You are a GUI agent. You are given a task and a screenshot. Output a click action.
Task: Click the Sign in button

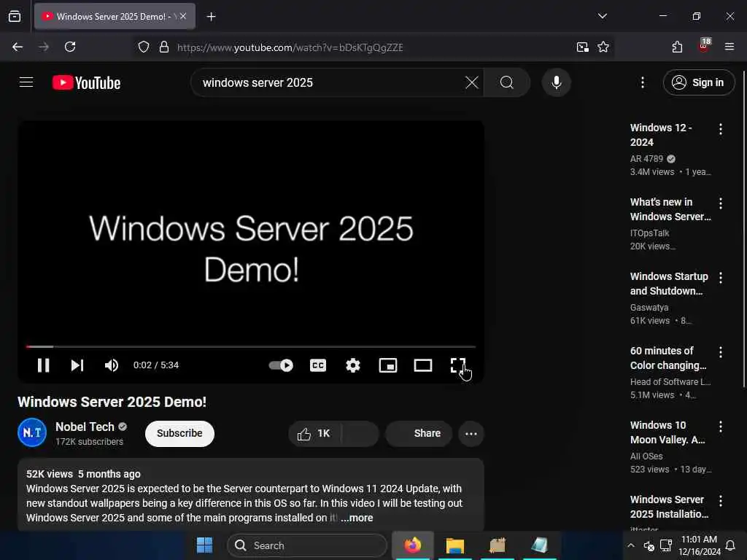[x=698, y=82]
